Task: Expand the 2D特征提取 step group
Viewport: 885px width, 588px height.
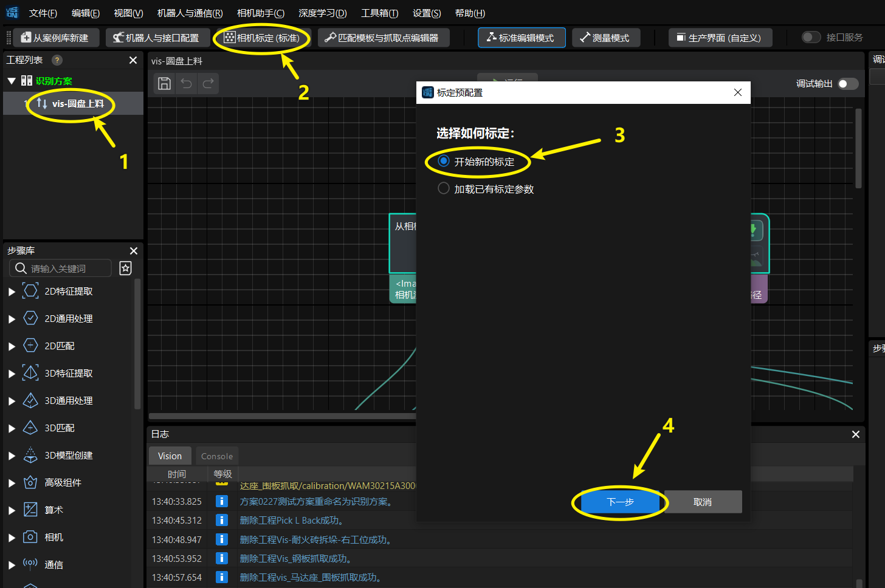Action: (12, 292)
